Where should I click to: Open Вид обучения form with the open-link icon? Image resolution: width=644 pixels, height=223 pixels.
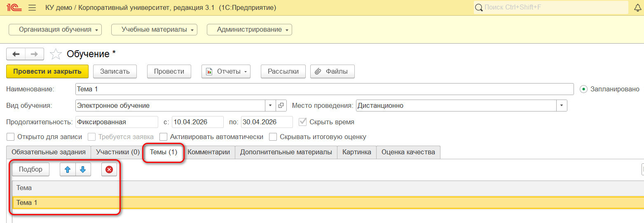click(281, 105)
